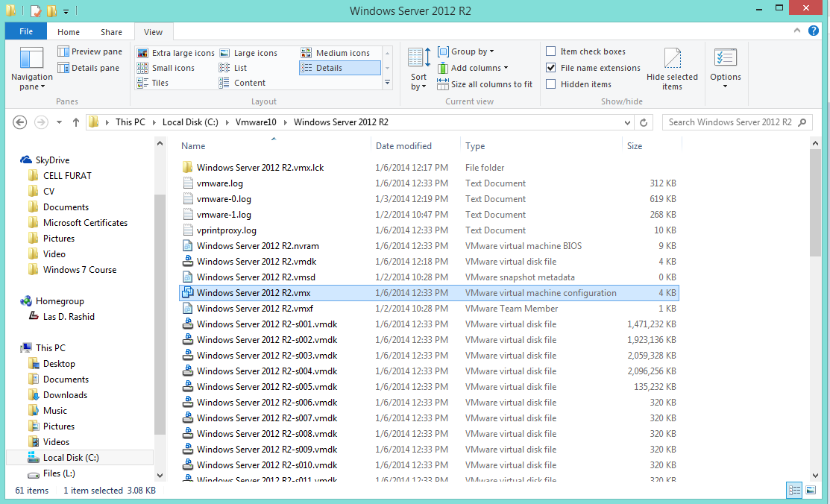The height and width of the screenshot is (504, 830).
Task: Open Microsoft Certificates in the sidebar
Action: [x=85, y=223]
